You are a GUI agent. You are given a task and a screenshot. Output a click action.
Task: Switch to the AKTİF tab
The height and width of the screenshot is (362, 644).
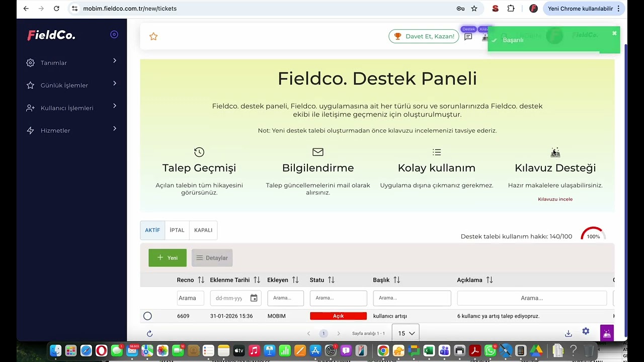152,230
